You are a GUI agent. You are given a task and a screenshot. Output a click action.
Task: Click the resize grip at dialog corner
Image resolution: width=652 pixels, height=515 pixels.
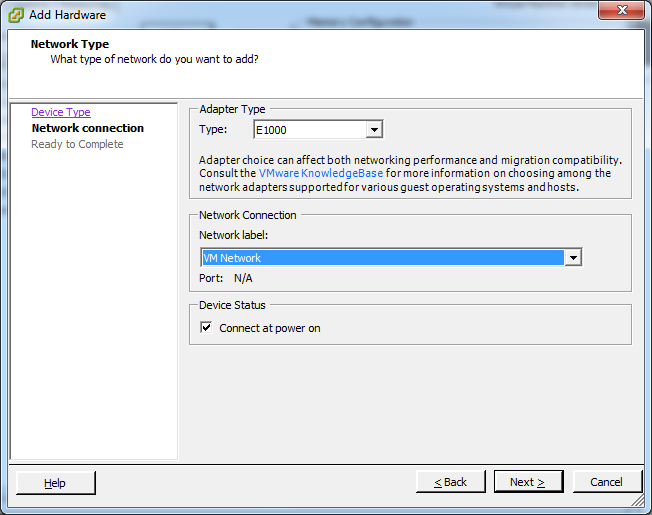tap(637, 500)
